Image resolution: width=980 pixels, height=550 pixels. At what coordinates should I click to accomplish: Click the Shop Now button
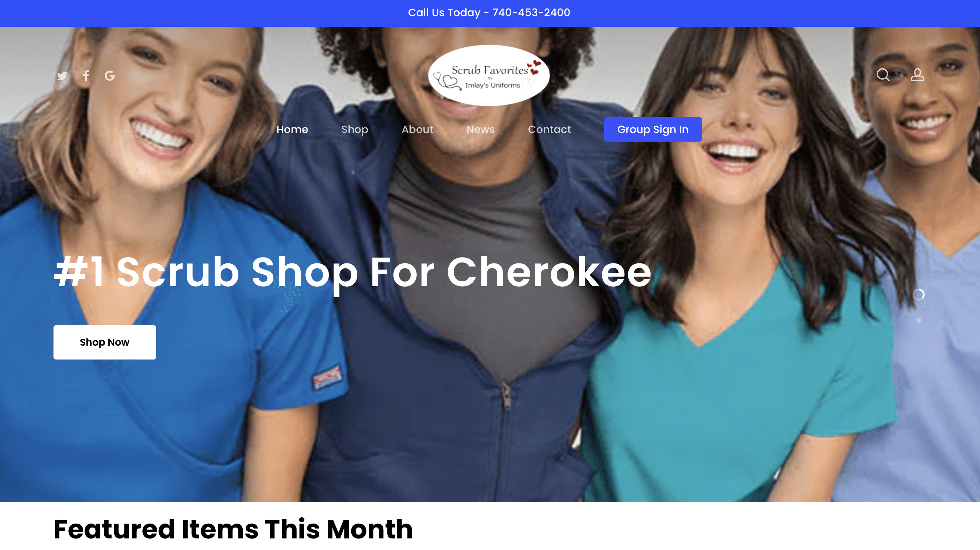[105, 342]
